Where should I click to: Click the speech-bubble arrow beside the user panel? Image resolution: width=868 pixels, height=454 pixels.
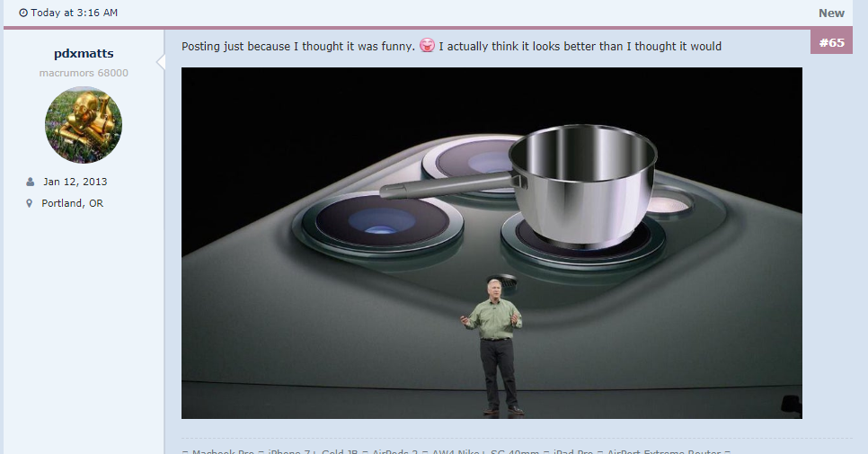161,62
